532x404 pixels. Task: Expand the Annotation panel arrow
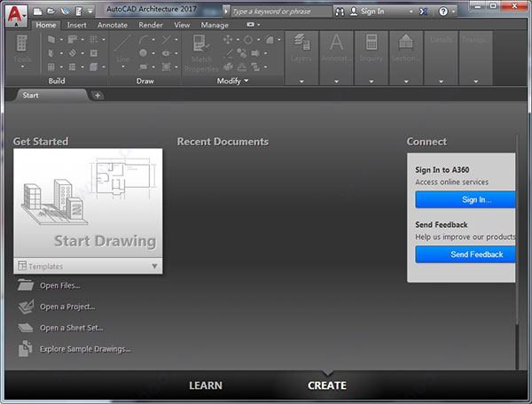[x=336, y=82]
